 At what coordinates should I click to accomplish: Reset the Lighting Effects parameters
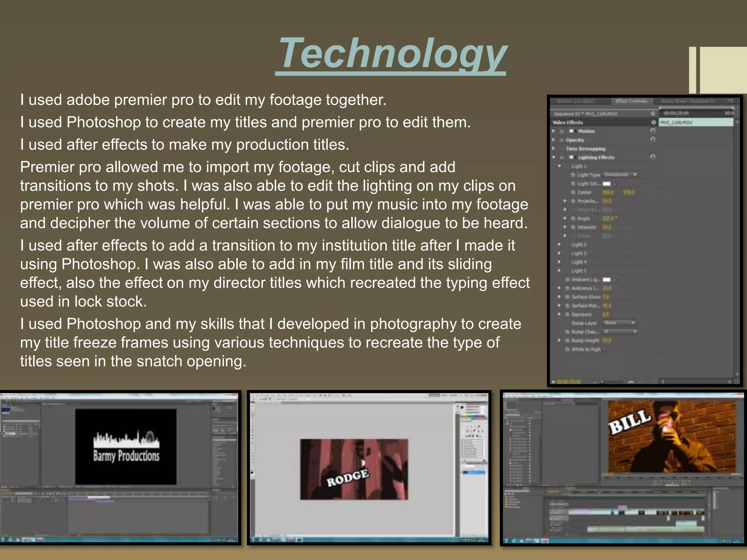pyautogui.click(x=653, y=157)
